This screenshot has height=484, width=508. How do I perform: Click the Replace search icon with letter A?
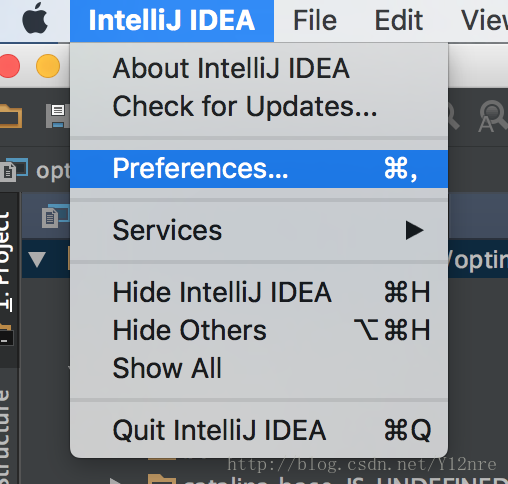tap(493, 116)
